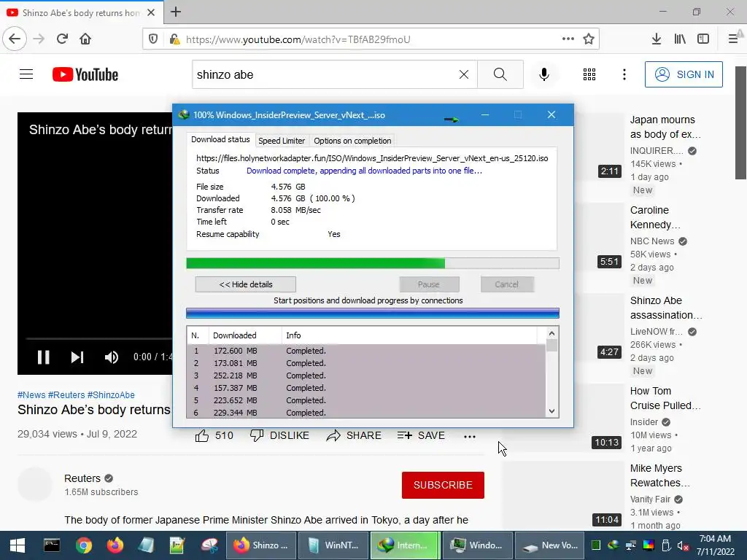
Task: Open Command Prompt taskbar icon
Action: (x=52, y=545)
